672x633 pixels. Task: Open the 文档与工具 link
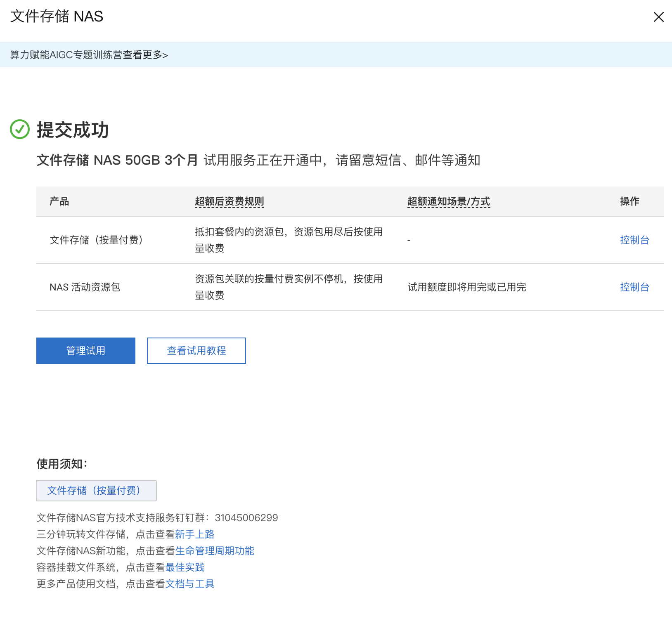(x=190, y=584)
